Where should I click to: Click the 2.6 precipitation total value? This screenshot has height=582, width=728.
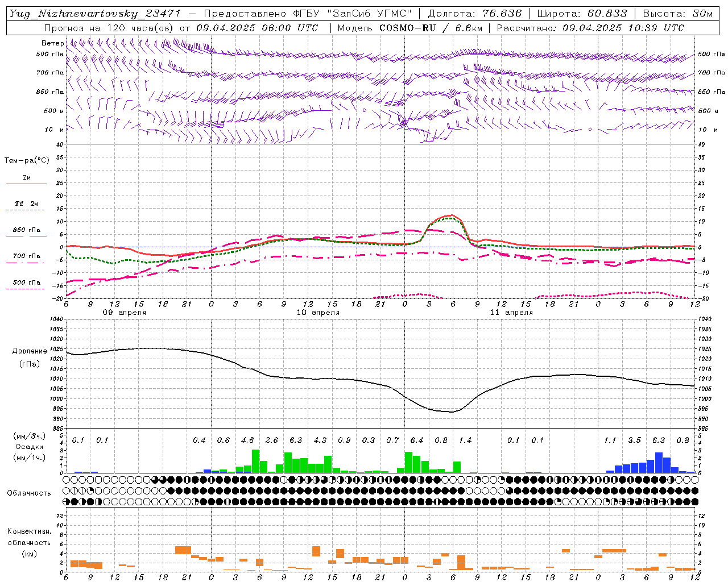272,440
